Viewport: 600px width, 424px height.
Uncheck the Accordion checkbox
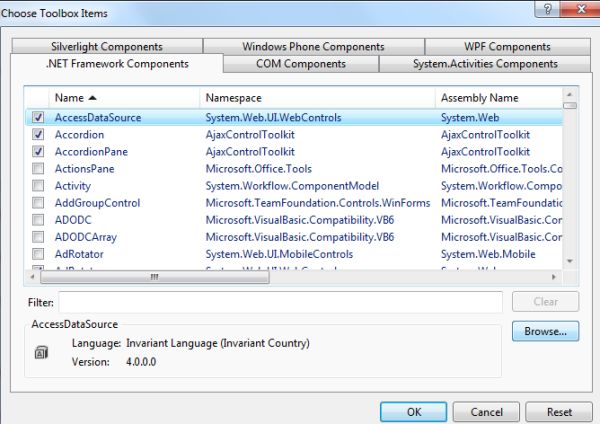pyautogui.click(x=38, y=134)
